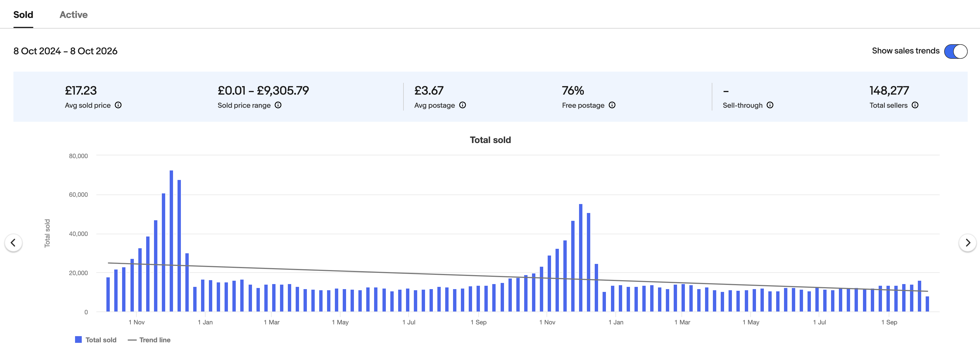Click the tallest bar in the chart
Screen dimensions: 980x356
tap(171, 241)
